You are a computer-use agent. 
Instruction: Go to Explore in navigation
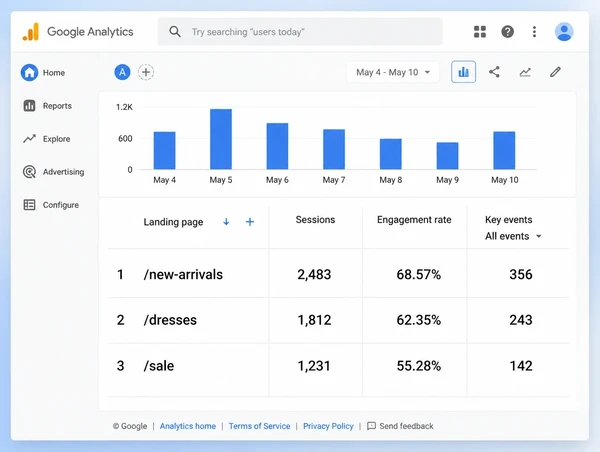pyautogui.click(x=56, y=139)
